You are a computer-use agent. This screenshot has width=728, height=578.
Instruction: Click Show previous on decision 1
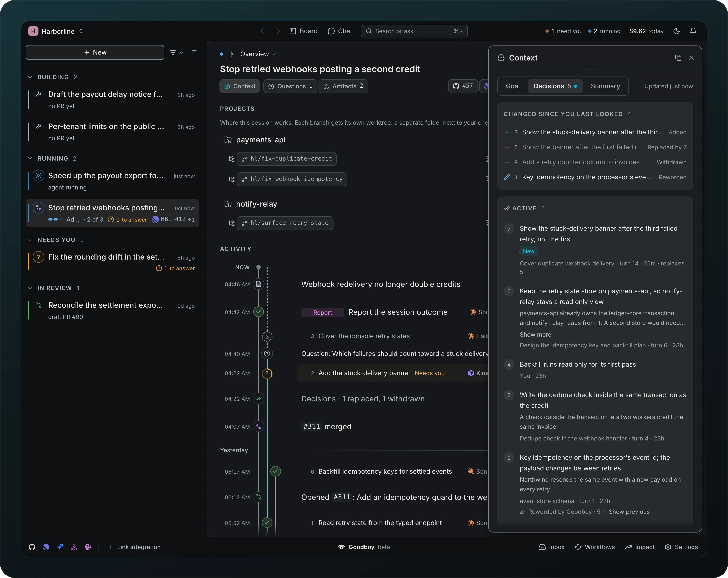629,512
